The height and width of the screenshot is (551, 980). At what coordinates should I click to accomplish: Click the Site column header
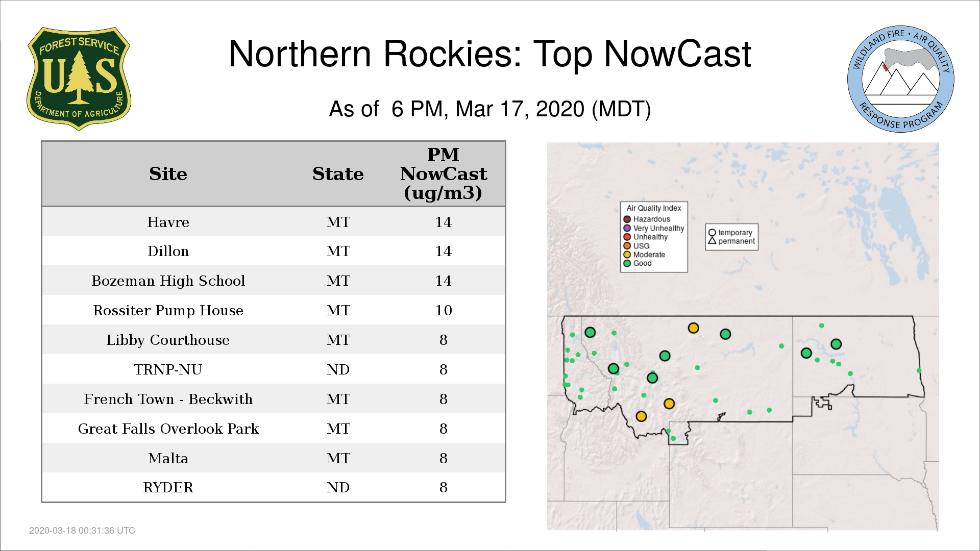[168, 174]
